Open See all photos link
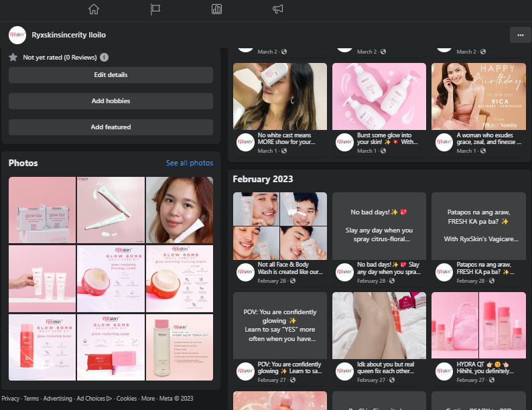The height and width of the screenshot is (410, 532). click(190, 163)
